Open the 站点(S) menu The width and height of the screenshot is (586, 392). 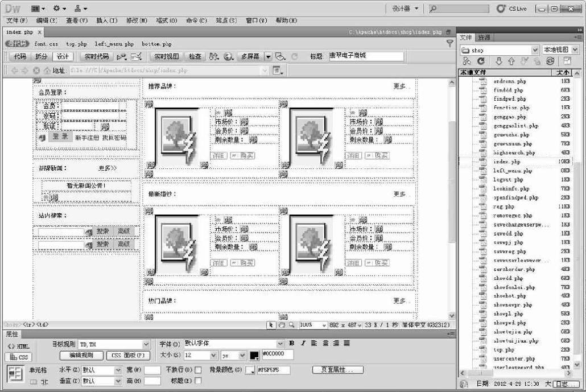point(226,20)
